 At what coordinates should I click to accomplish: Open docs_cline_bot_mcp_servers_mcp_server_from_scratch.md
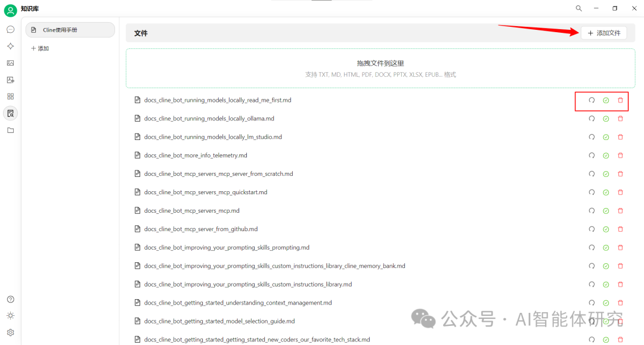pos(218,174)
